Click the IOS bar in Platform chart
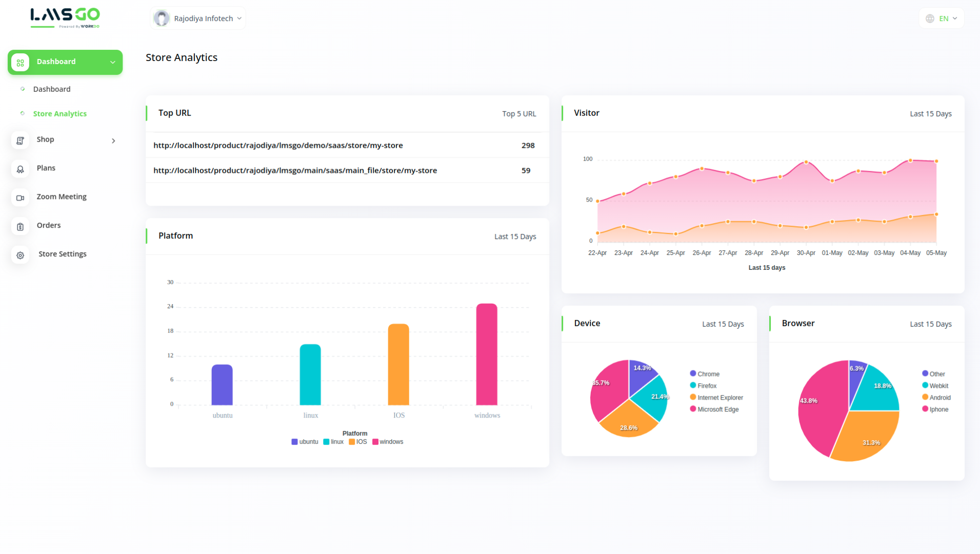The image size is (980, 554). pos(398,364)
